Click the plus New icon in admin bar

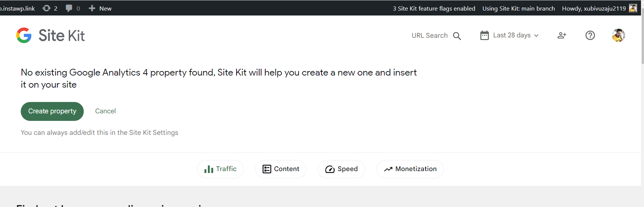[92, 8]
